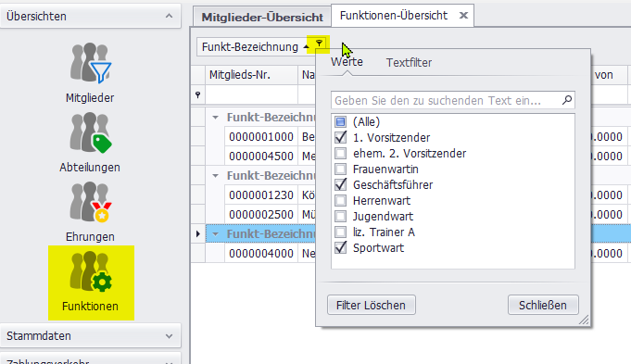Click the Filter Löschen button
Viewport: 631px width, 364px height.
point(371,306)
